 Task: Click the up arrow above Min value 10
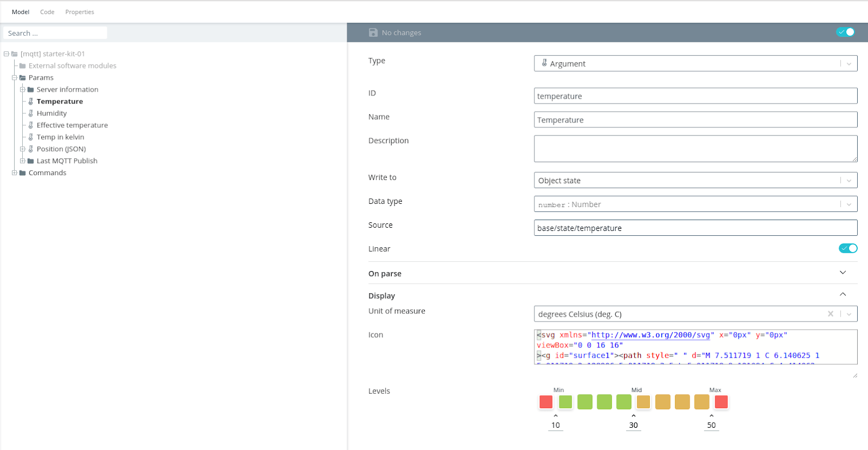coord(556,416)
